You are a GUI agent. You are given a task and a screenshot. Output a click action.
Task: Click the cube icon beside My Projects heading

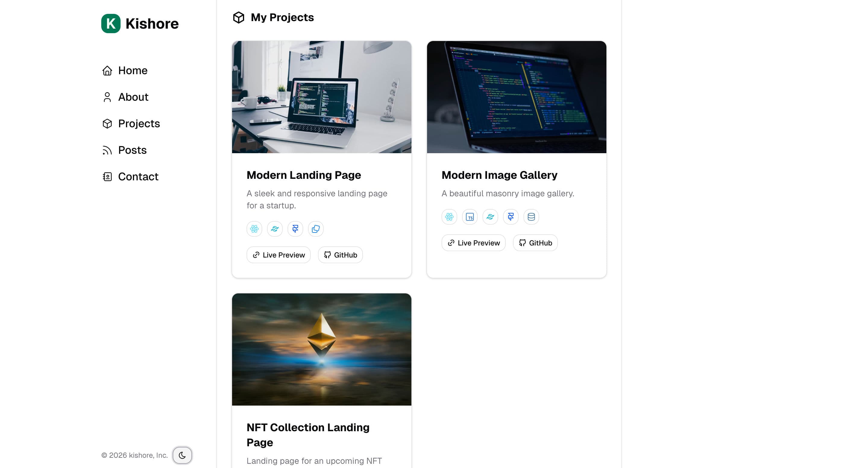239,17
